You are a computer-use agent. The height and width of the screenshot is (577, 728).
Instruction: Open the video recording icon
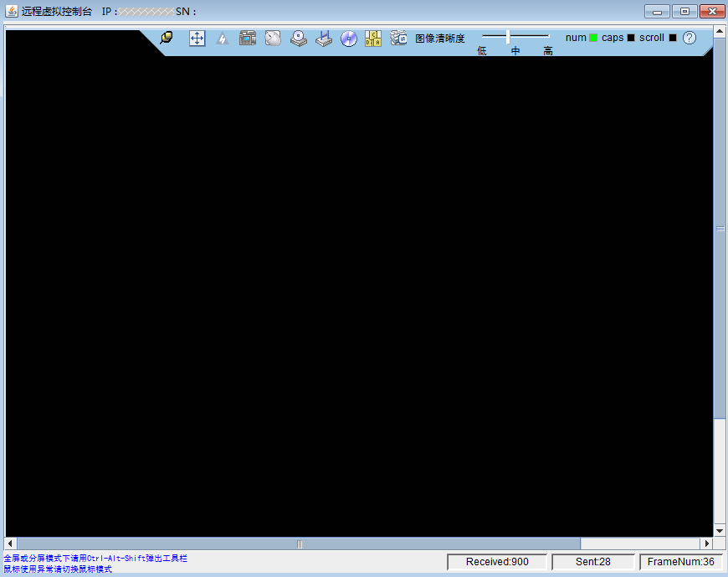248,38
